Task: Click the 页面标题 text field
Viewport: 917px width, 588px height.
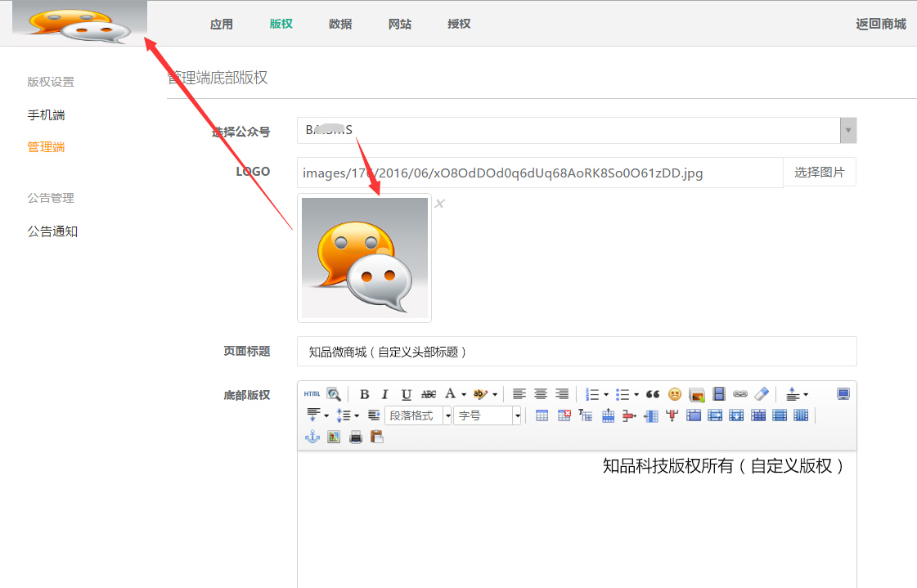Action: click(577, 352)
